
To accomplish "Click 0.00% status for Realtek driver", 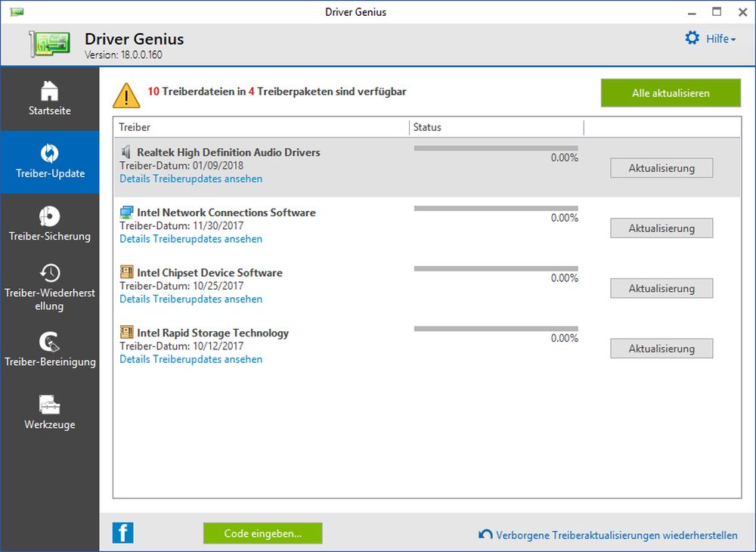I will 564,157.
